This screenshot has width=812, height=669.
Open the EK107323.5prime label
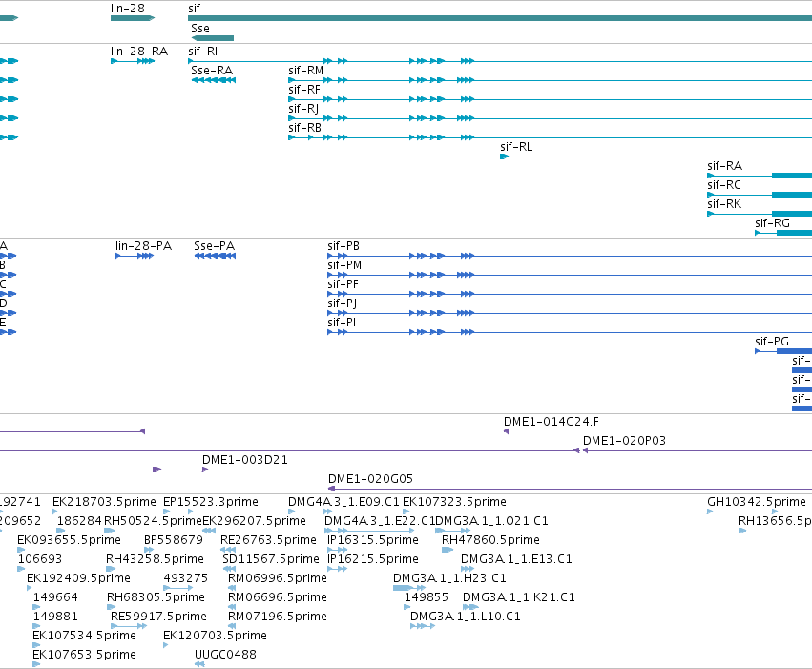click(x=454, y=502)
